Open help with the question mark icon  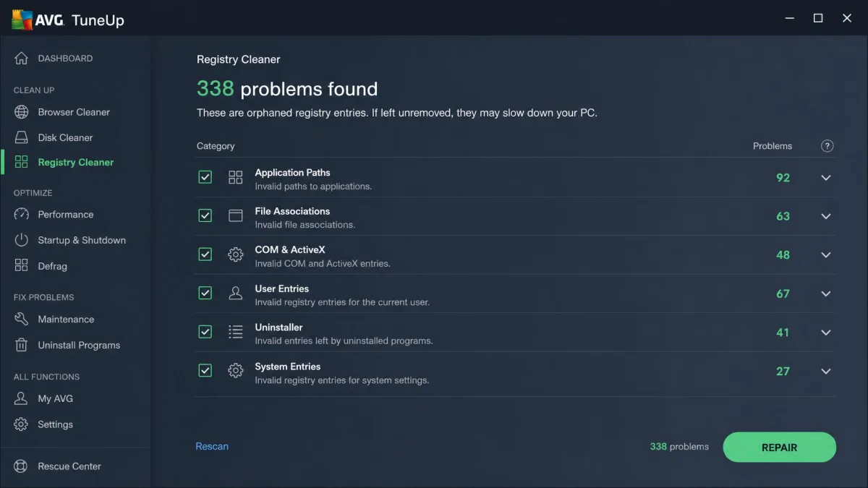tap(827, 146)
